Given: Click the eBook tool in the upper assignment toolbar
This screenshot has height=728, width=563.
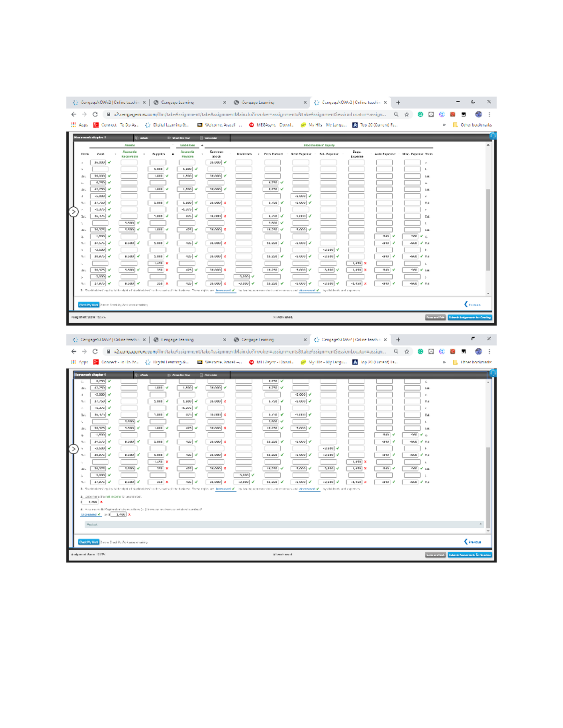Looking at the screenshot, I should [142, 138].
